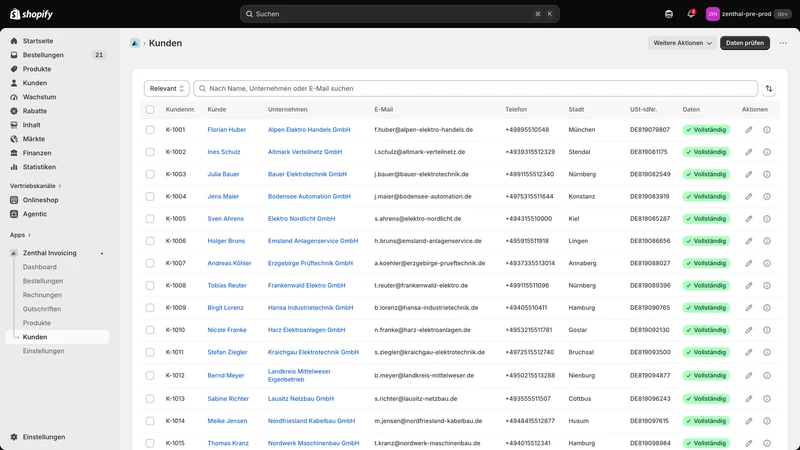The height and width of the screenshot is (450, 800).
Task: Click USt-IdNr. DE819090765
Action: click(x=650, y=308)
